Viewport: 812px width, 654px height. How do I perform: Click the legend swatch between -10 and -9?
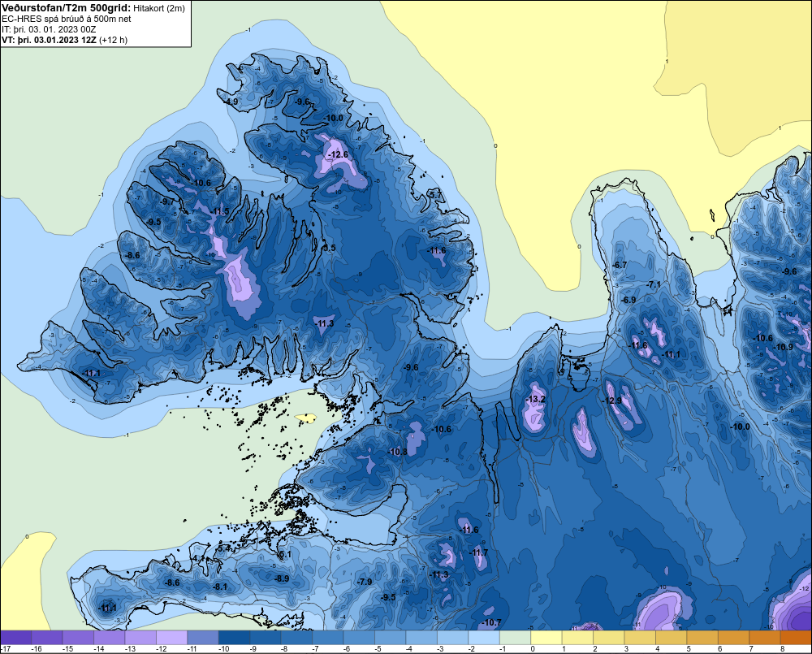coord(235,638)
